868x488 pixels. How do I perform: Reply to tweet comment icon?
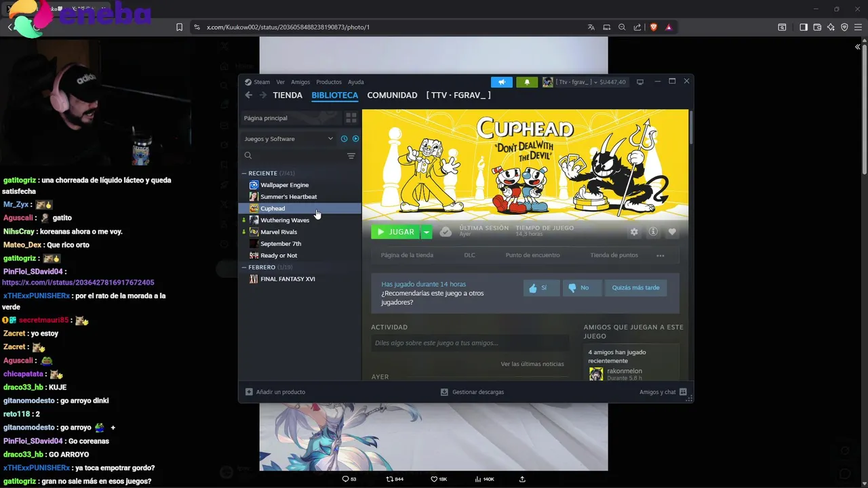pos(345,479)
